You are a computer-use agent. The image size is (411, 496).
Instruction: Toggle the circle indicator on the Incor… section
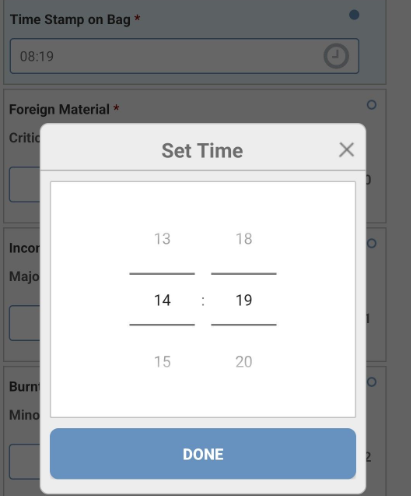pyautogui.click(x=371, y=244)
